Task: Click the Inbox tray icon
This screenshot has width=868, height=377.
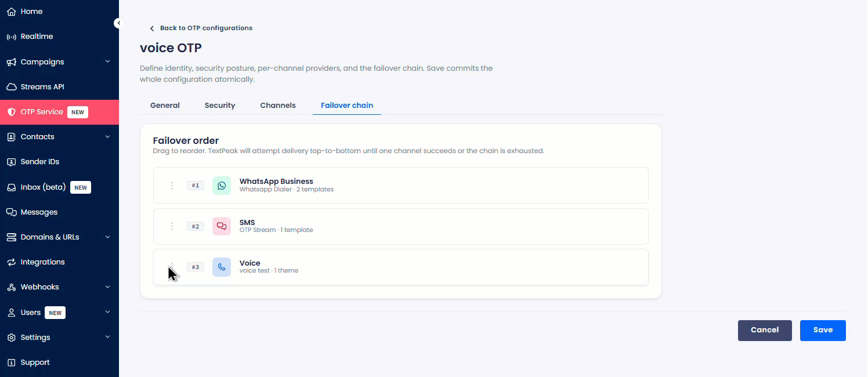Action: (11, 187)
